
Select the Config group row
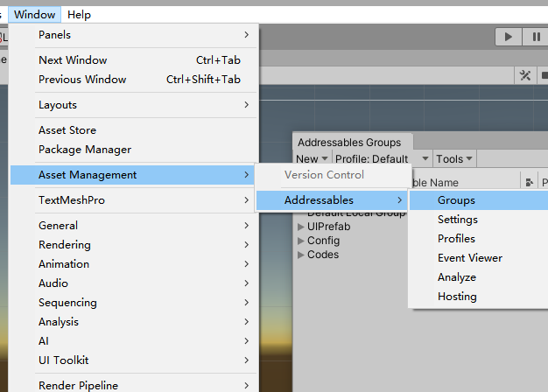pyautogui.click(x=350, y=241)
